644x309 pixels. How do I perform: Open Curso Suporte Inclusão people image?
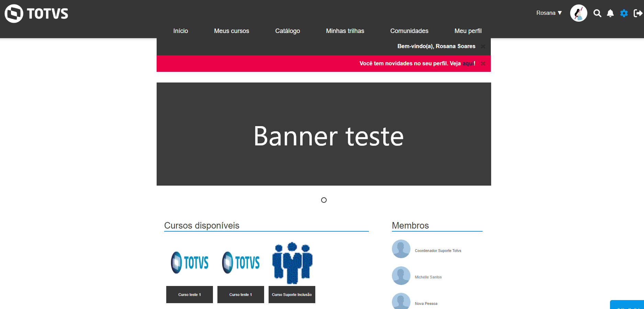click(x=292, y=263)
